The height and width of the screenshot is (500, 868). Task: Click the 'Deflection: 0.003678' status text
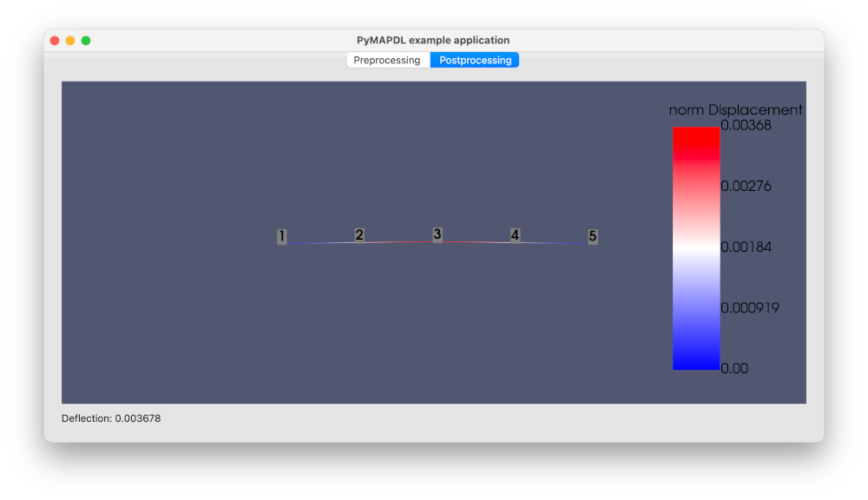(x=111, y=418)
